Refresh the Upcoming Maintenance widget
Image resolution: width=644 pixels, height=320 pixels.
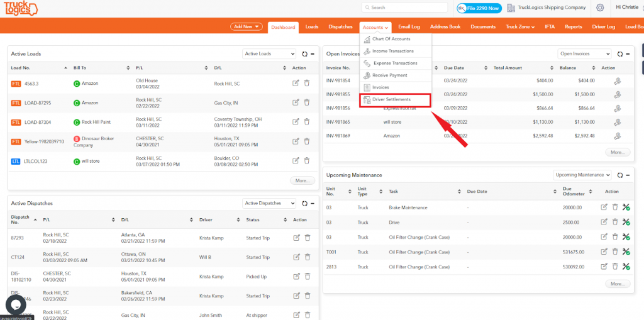(619, 175)
